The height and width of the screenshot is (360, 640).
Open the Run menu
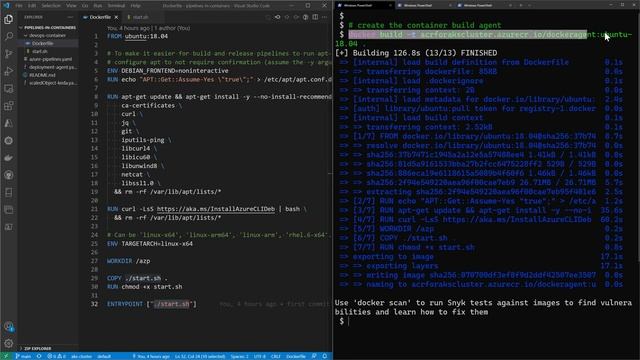click(x=98, y=6)
